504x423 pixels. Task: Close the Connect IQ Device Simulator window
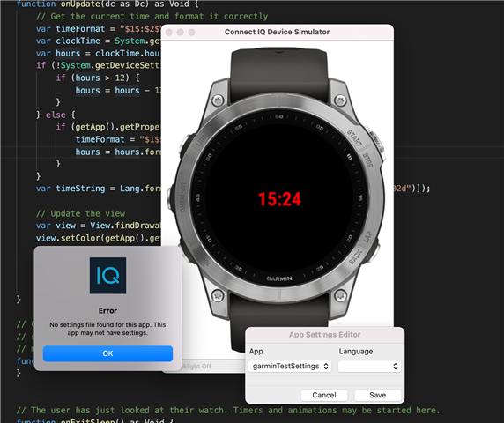click(x=169, y=32)
